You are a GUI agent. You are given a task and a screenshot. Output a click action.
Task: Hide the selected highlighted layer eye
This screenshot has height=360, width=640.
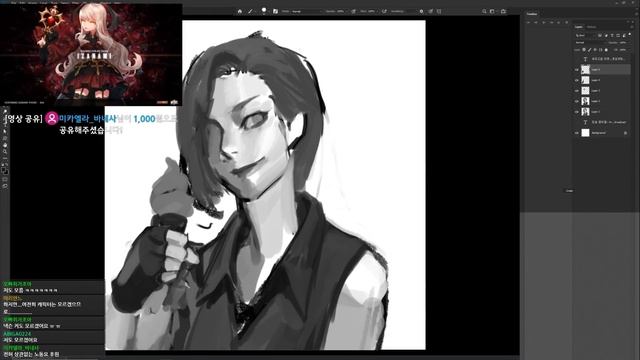577,69
